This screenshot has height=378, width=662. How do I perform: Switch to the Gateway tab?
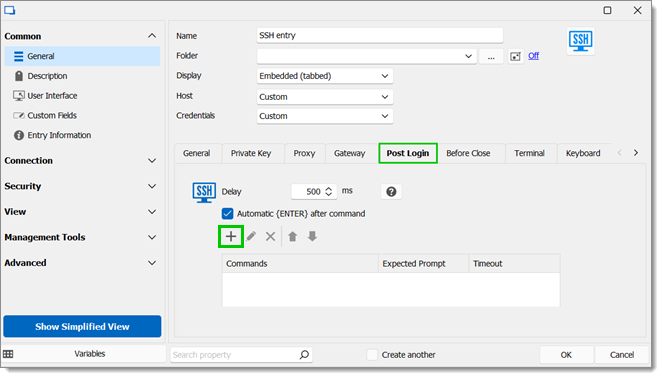[350, 153]
